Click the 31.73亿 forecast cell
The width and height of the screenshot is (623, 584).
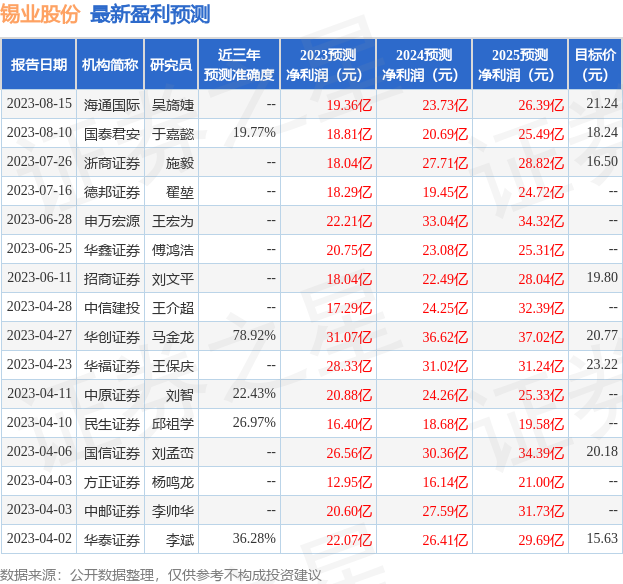(541, 511)
